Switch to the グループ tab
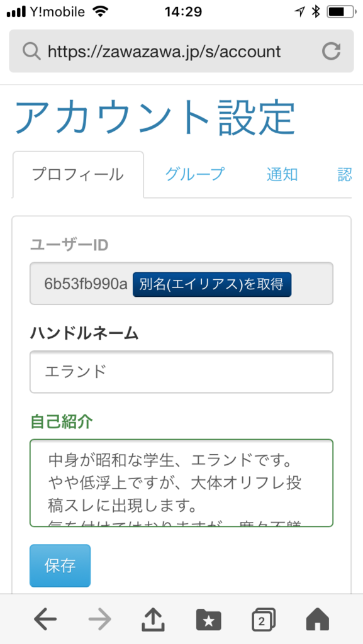This screenshot has height=644, width=363. pos(194,175)
